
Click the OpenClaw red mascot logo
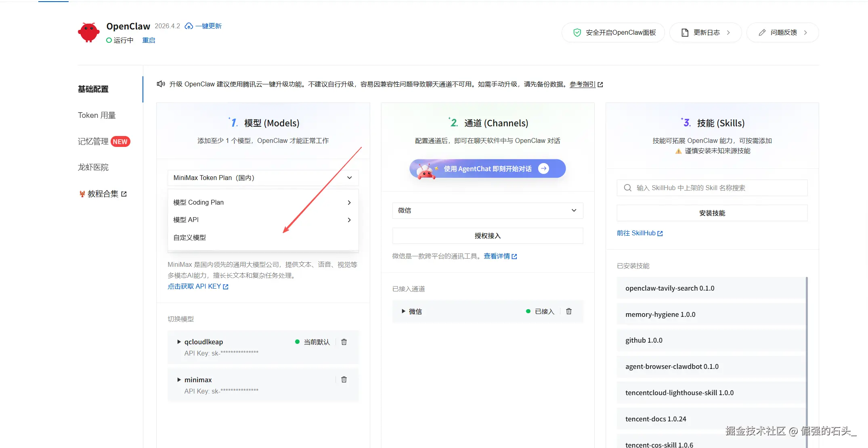(89, 33)
